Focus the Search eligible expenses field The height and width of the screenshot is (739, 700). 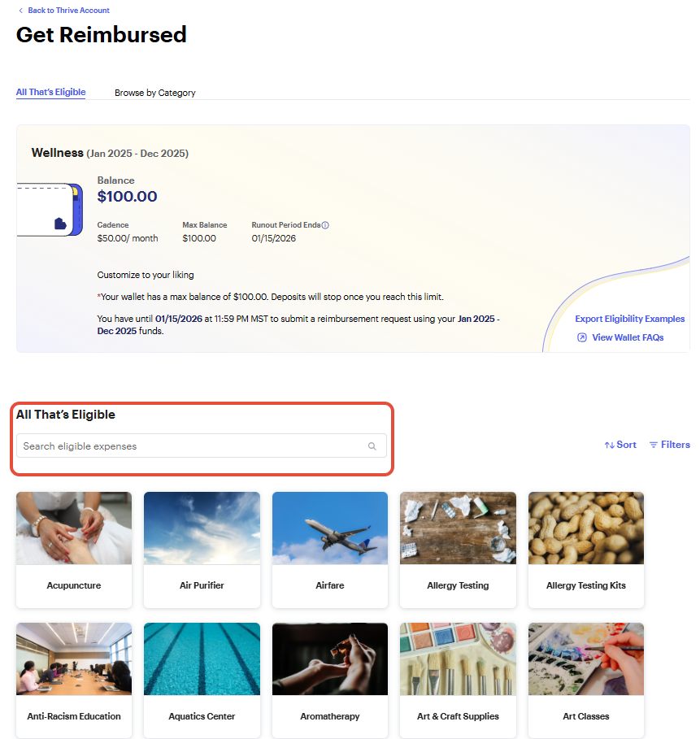point(202,446)
